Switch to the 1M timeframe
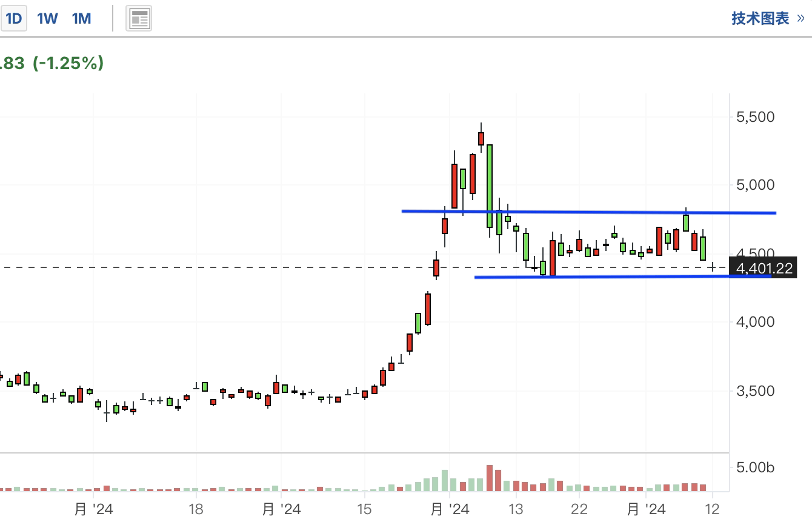812x519 pixels. point(81,19)
